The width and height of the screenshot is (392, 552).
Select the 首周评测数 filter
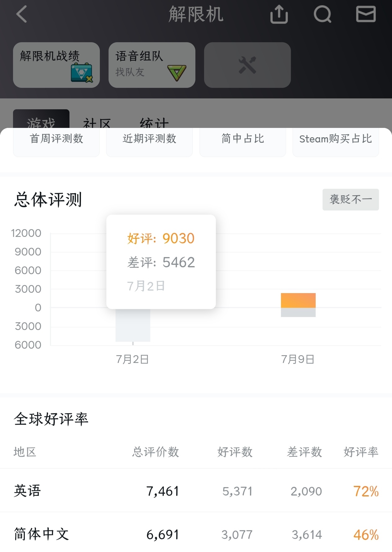pyautogui.click(x=56, y=140)
